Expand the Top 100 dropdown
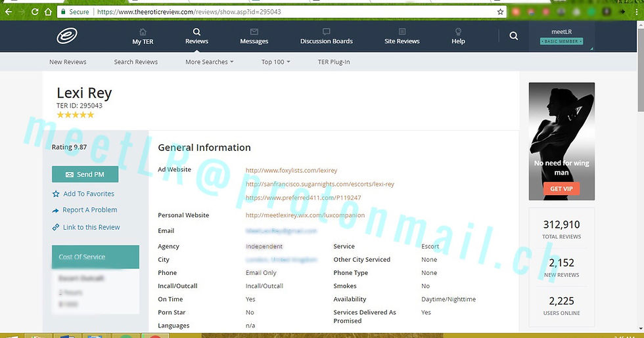 (275, 62)
